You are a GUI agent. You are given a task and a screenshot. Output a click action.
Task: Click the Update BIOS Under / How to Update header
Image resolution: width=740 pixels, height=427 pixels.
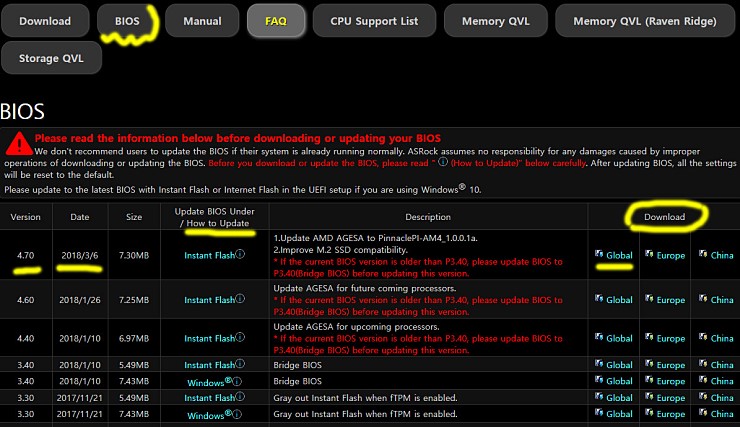coord(214,217)
